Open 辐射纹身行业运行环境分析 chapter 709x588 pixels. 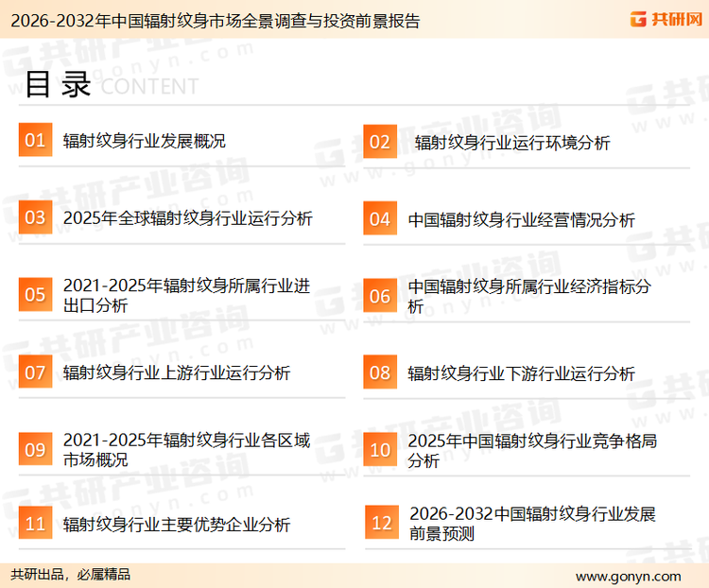pyautogui.click(x=511, y=143)
